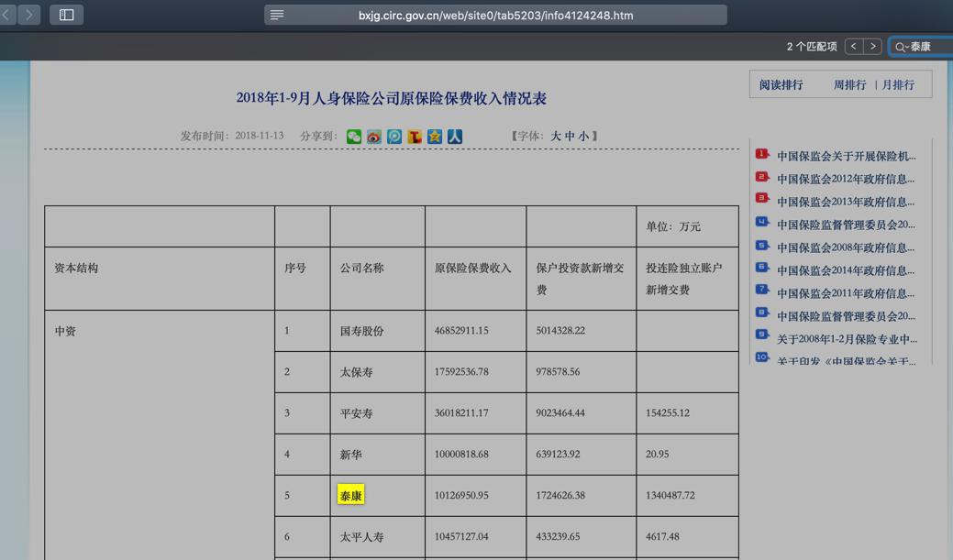Click blue rank 4 badge icon
953x560 pixels.
tap(762, 222)
